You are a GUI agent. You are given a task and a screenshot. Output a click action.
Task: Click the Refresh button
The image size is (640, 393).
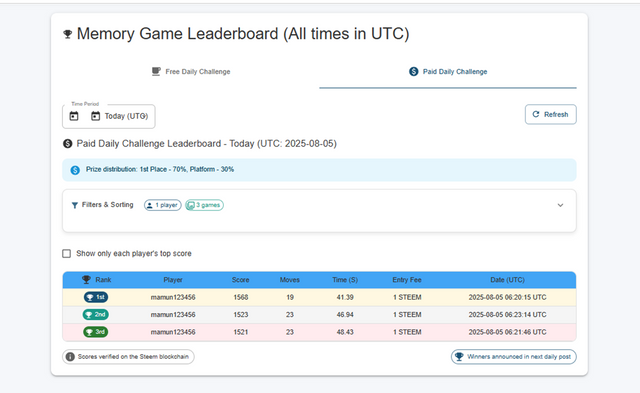(551, 114)
